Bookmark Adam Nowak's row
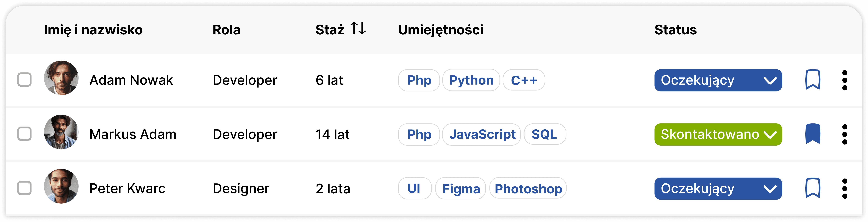 (812, 80)
